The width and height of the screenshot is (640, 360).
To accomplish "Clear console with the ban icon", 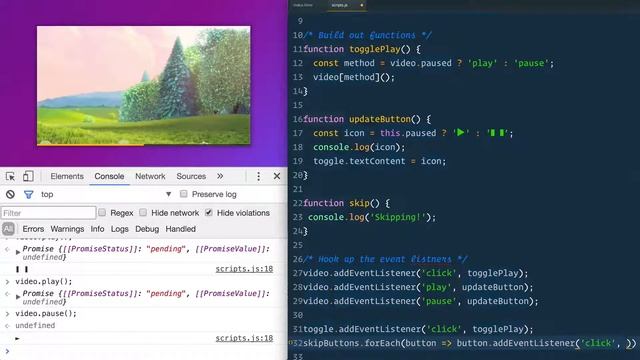I will click(x=10, y=194).
